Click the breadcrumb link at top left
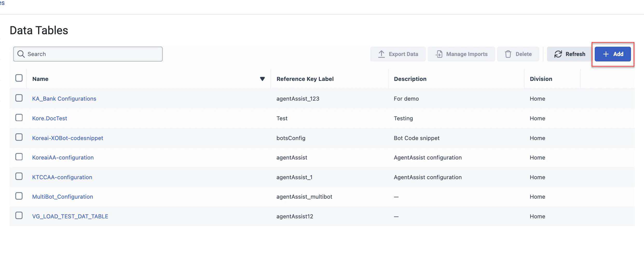Viewport: 644px width, 278px height. [2, 3]
